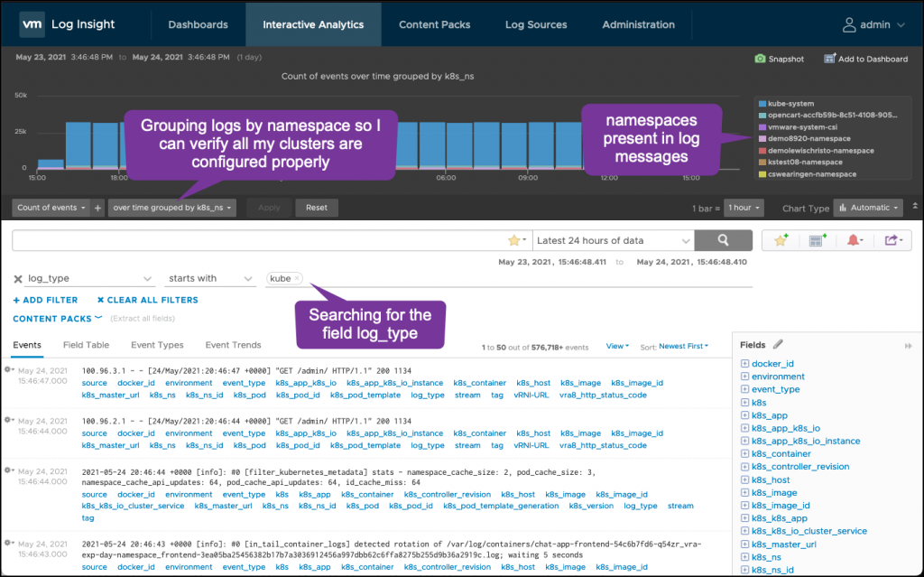Viewport: 924px width, 577px height.
Task: Open the Dashboards tab in top navigation
Action: click(198, 24)
